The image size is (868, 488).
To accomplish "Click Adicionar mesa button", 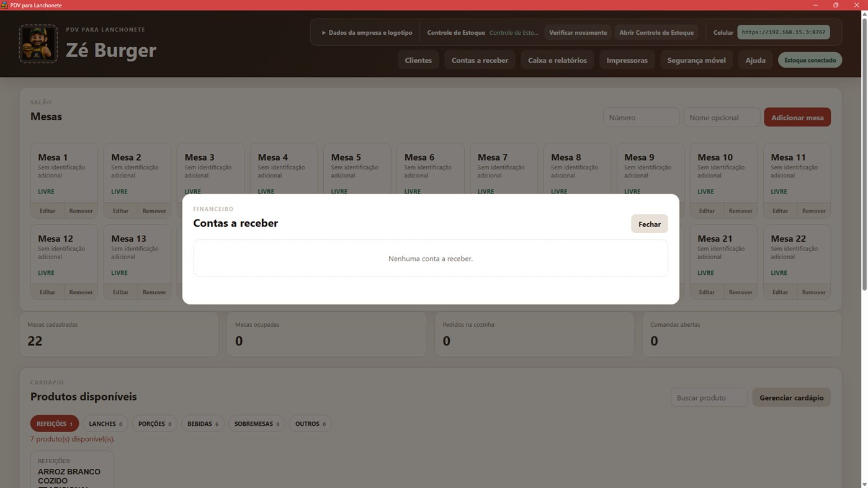I will point(797,117).
